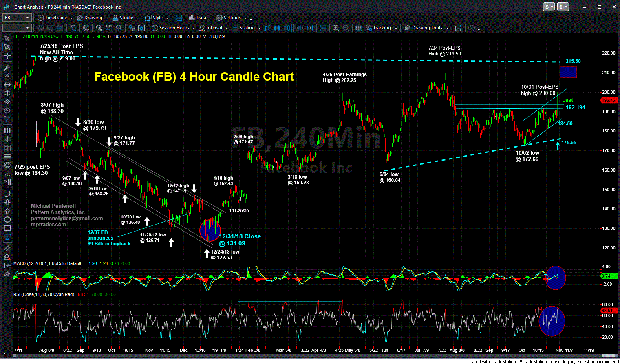The height and width of the screenshot is (364, 620).
Task: Expand the Tracking dropdown arrow
Action: pyautogui.click(x=395, y=28)
